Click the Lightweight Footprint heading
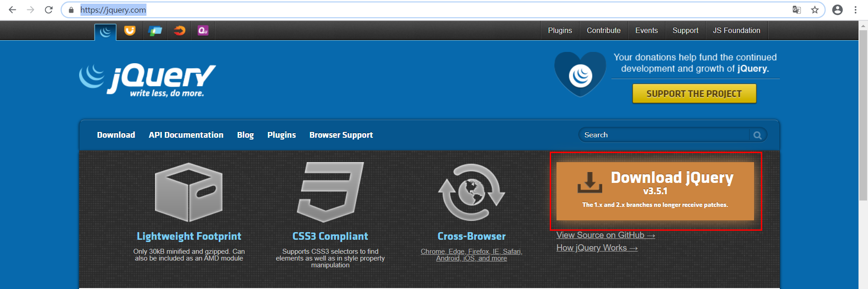Viewport: 868px width, 289px height. (x=189, y=236)
